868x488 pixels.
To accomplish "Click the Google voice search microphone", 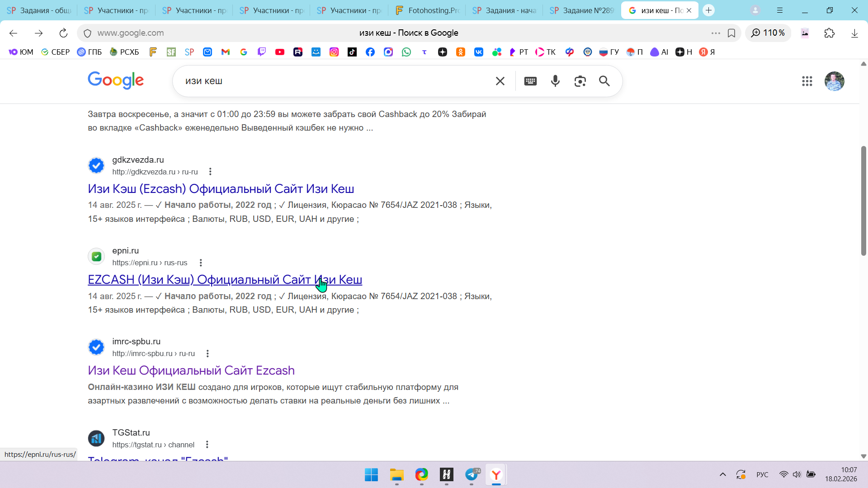I will [555, 81].
